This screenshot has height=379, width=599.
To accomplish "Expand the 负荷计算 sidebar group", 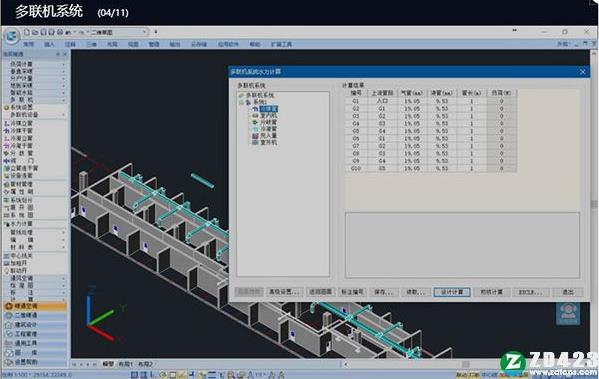I will coord(35,64).
